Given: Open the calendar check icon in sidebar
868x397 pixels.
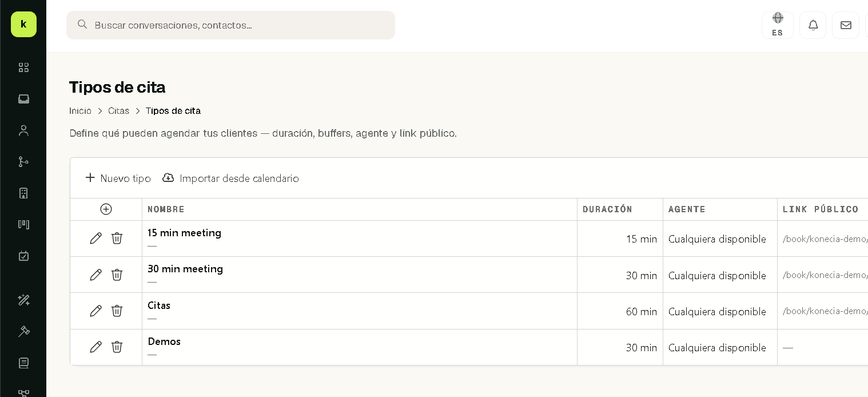Looking at the screenshot, I should [x=23, y=256].
